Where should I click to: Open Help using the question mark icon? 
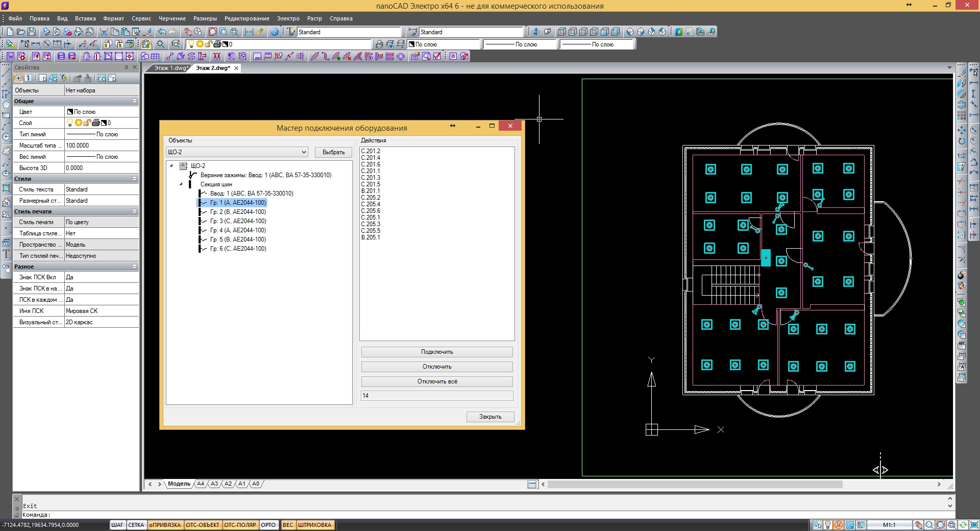point(274,31)
